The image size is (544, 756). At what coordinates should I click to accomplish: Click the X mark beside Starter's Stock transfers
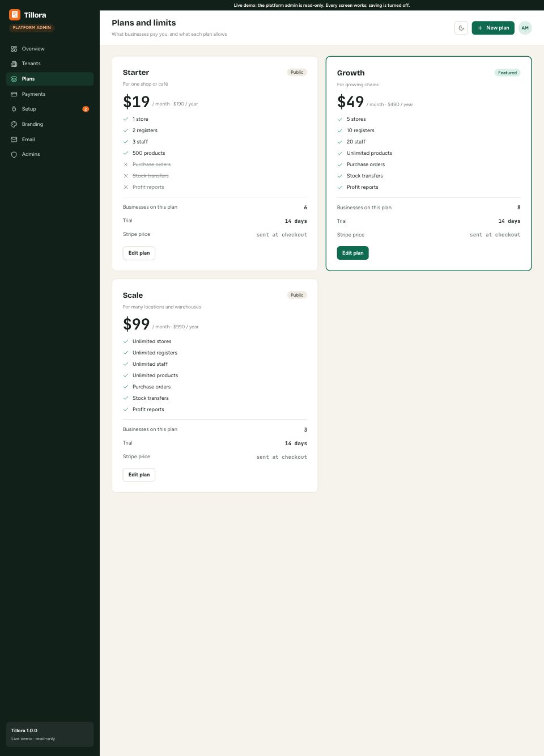coord(126,176)
